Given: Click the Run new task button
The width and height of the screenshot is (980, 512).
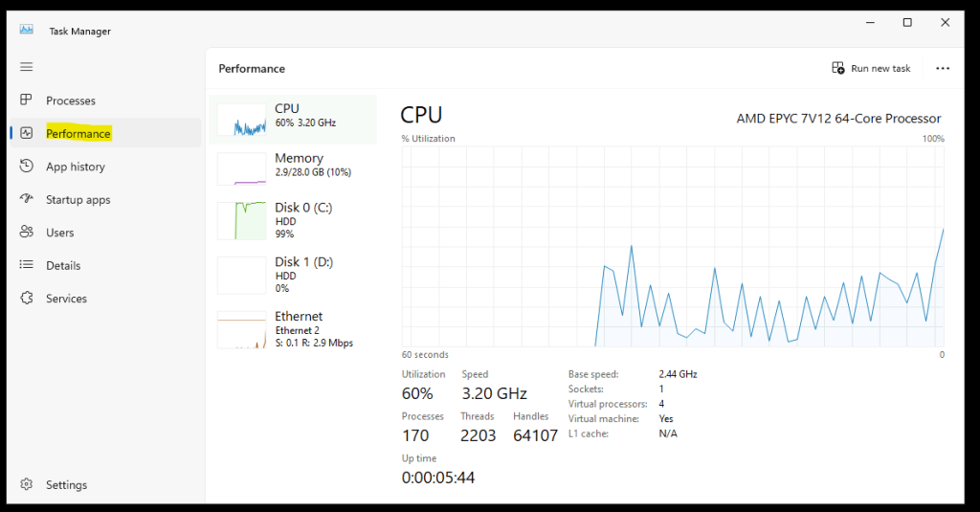Looking at the screenshot, I should click(871, 69).
